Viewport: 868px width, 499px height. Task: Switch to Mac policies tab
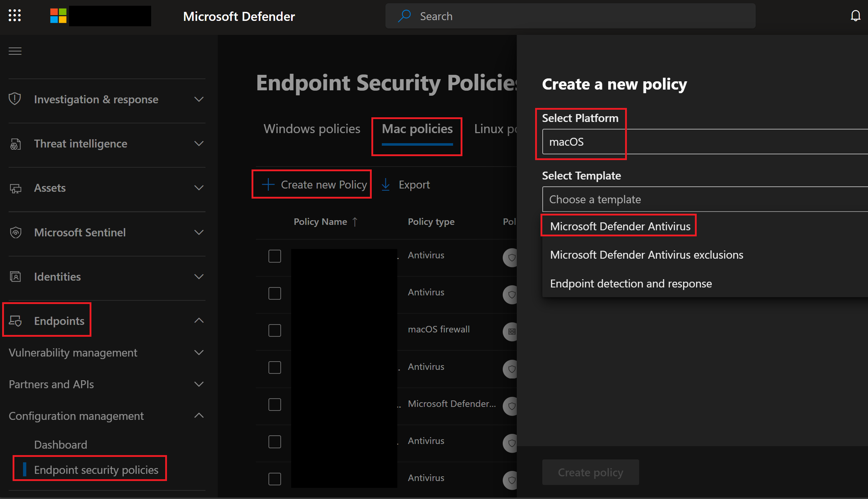coord(417,129)
